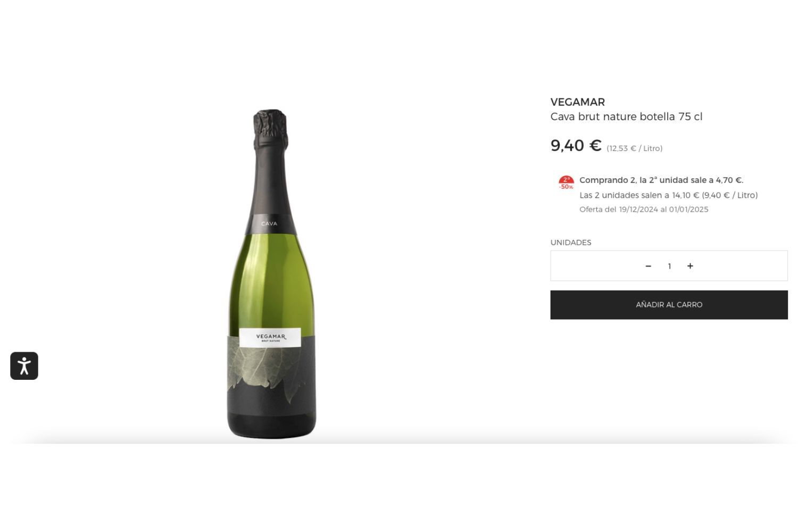Click the black foil cap of bottle

(270, 129)
